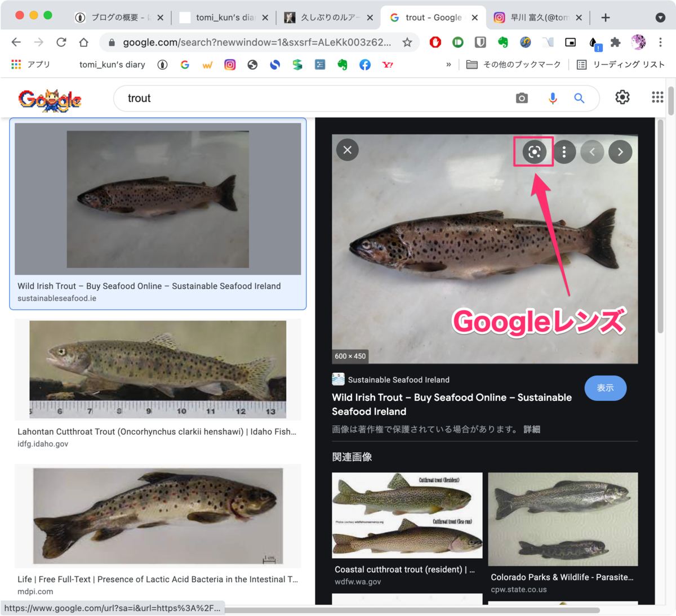Select the Lahontan Cutthroat Trout thumbnail
676x616 pixels.
158,369
